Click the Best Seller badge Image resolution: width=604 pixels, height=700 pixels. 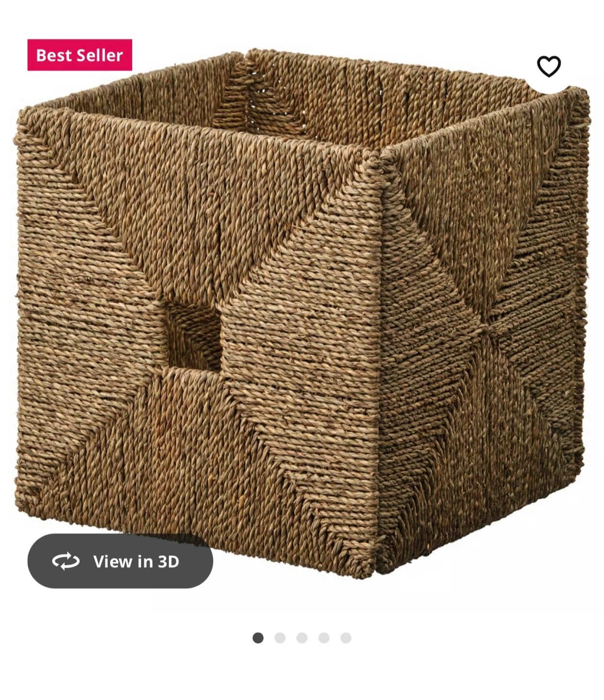click(80, 55)
